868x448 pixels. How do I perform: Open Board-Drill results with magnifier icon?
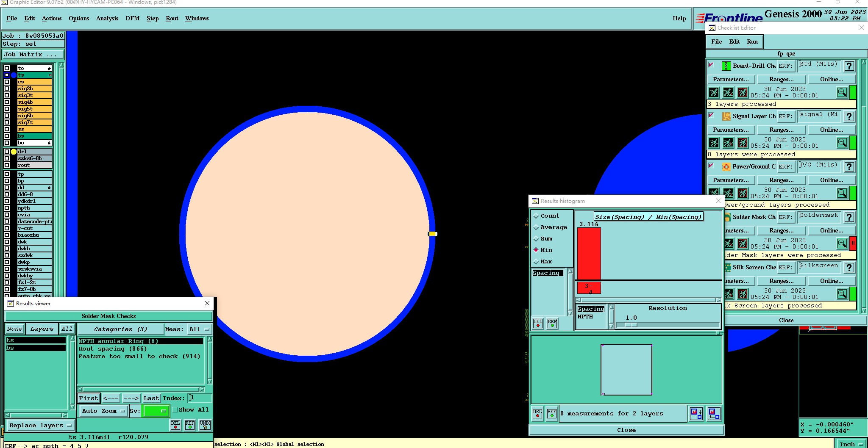coord(842,92)
